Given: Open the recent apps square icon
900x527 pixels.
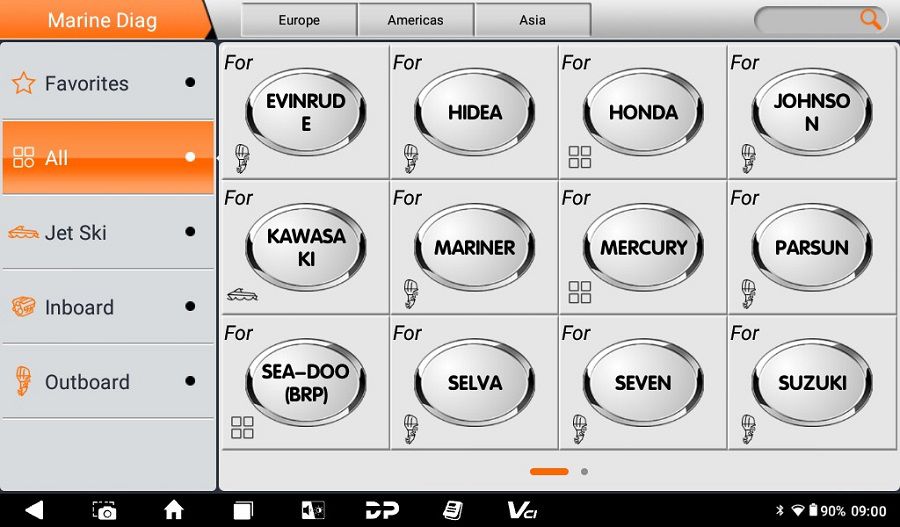Looking at the screenshot, I should point(243,510).
